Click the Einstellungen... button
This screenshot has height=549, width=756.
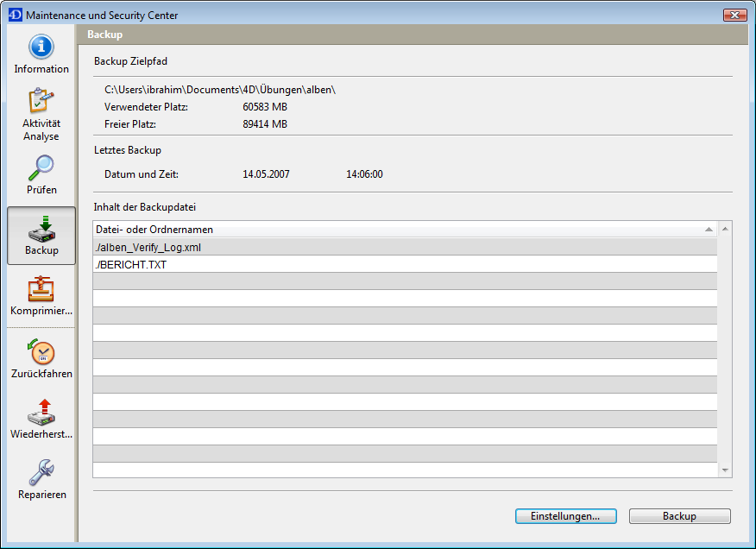coord(566,516)
